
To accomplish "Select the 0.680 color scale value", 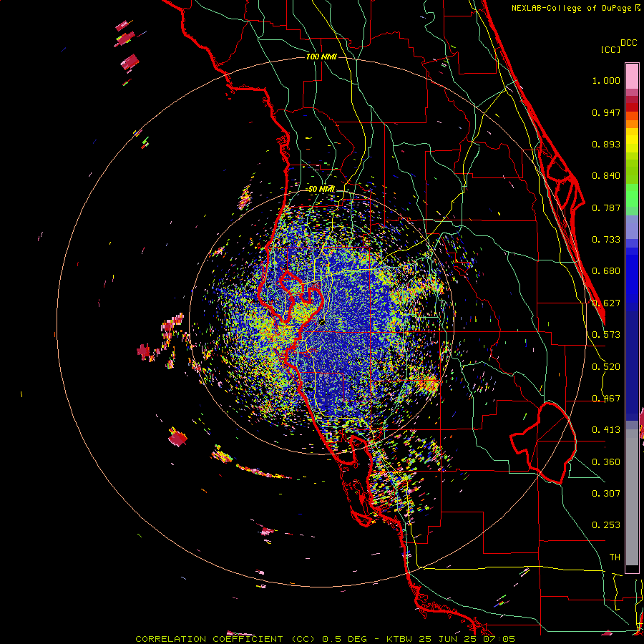I will [x=606, y=271].
